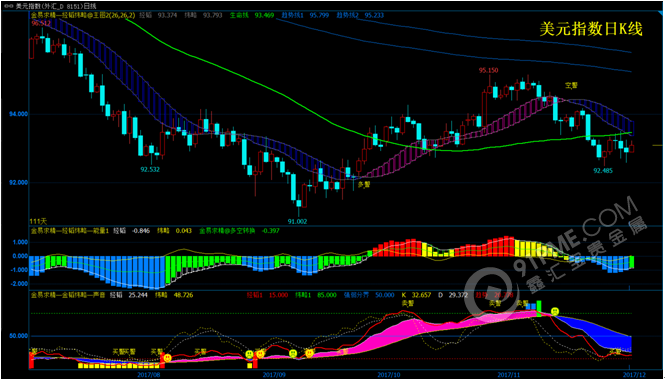The width and height of the screenshot is (665, 379).
Task: Click the orange smiley marker just before 2017/09
Action: [260, 354]
